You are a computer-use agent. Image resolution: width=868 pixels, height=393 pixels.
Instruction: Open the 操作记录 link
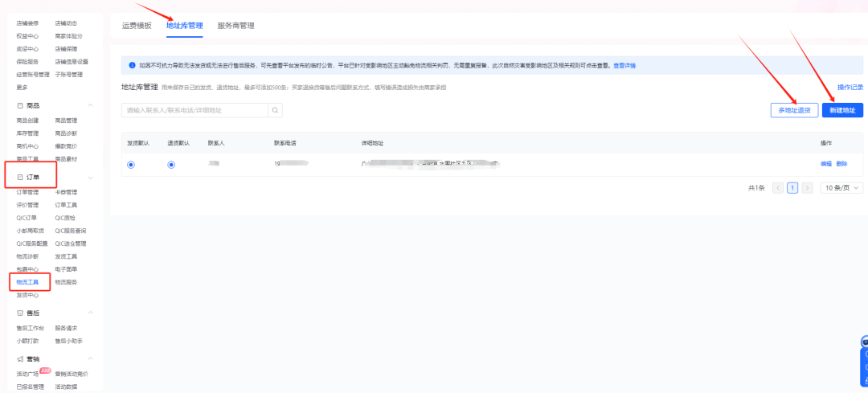pyautogui.click(x=850, y=87)
